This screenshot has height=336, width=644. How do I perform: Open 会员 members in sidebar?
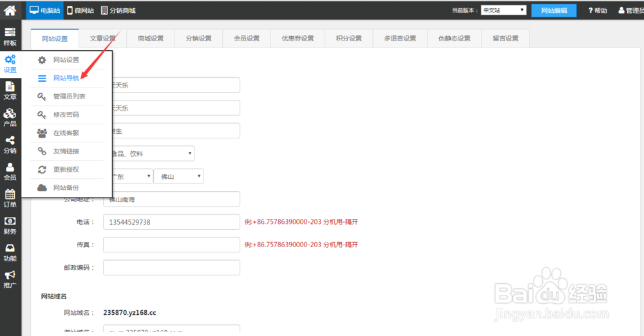(x=10, y=171)
